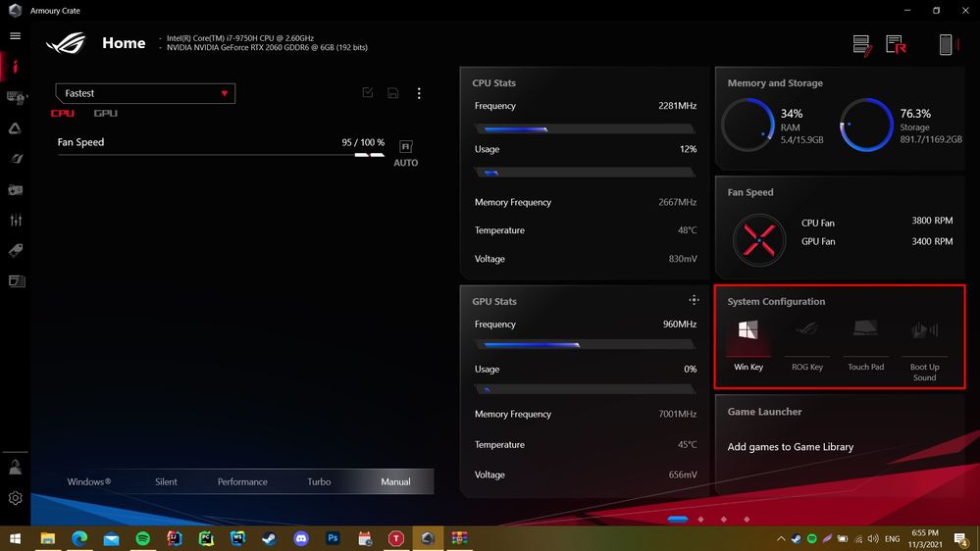
Task: Click the Game Launcher panel title
Action: pos(764,412)
